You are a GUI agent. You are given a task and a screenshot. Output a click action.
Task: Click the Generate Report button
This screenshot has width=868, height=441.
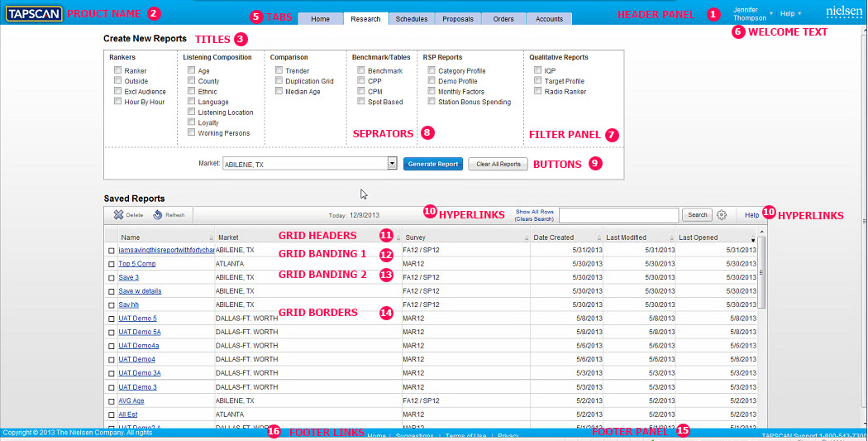tap(433, 164)
